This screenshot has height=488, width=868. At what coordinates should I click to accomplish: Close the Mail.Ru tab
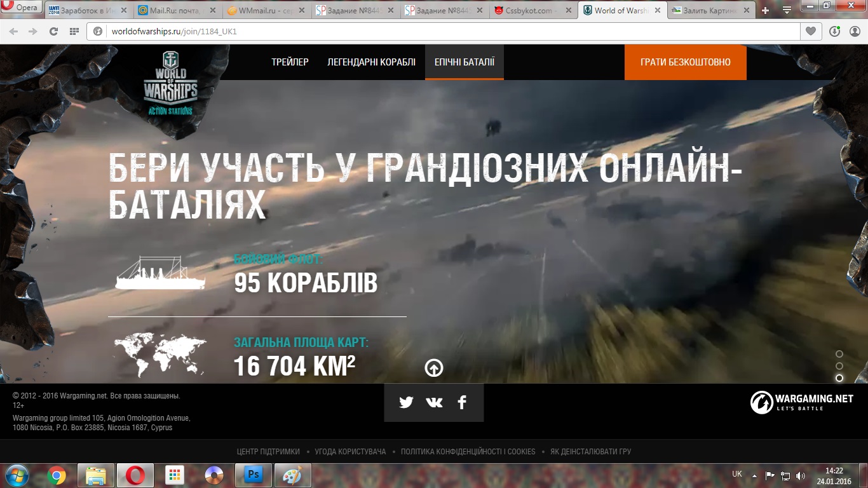click(x=213, y=11)
